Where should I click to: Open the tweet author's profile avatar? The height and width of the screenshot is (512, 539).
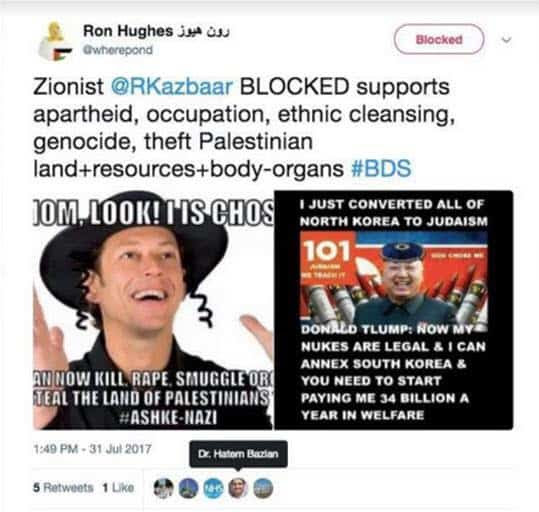[55, 41]
